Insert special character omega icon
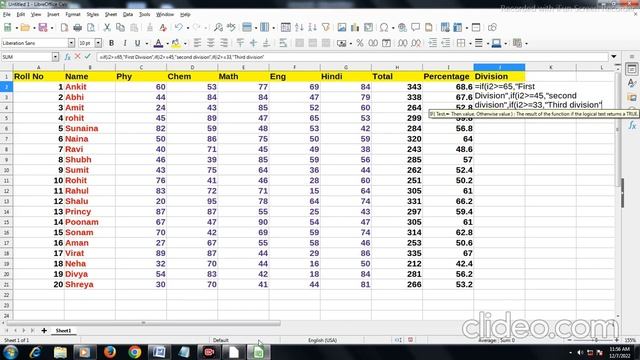 tap(384, 28)
